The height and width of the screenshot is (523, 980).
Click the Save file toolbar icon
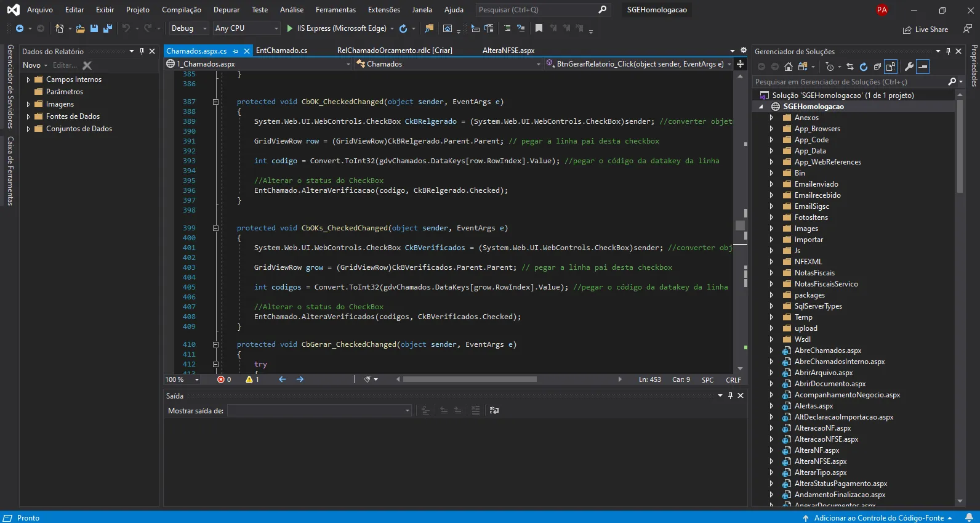(94, 28)
